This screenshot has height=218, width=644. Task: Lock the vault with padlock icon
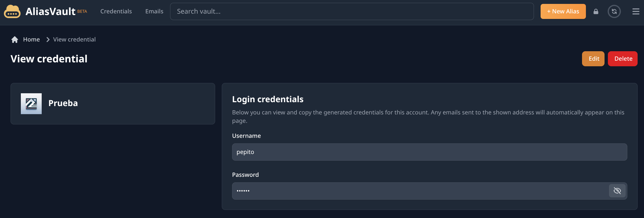[596, 11]
